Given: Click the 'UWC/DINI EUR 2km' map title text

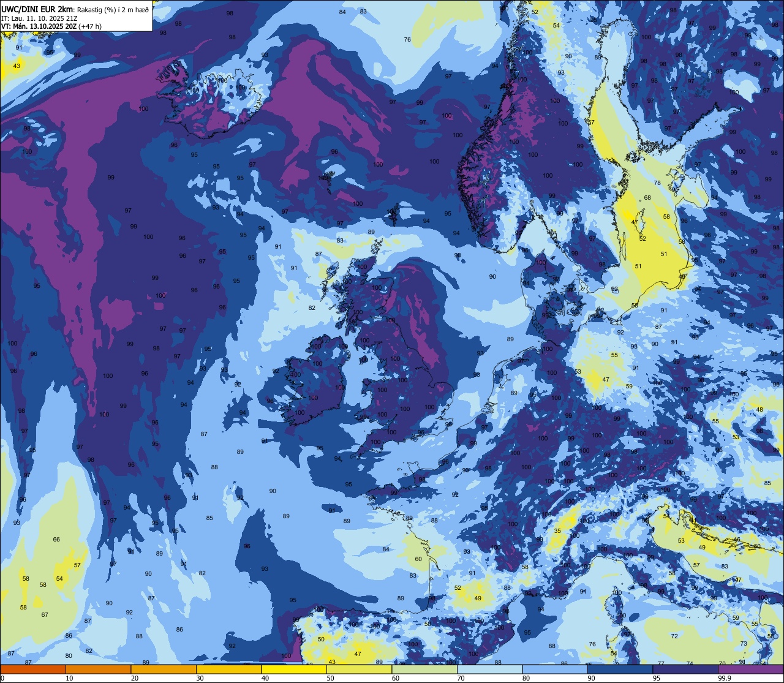Looking at the screenshot, I should [x=37, y=9].
